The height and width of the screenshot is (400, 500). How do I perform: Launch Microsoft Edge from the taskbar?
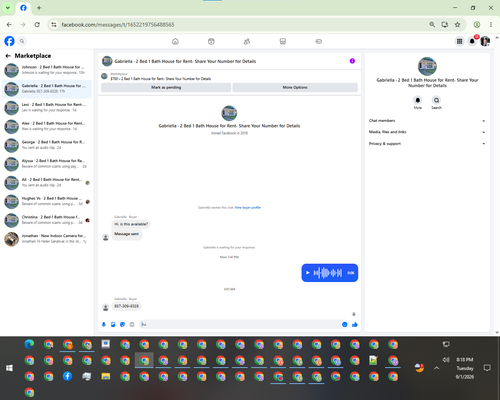29,344
